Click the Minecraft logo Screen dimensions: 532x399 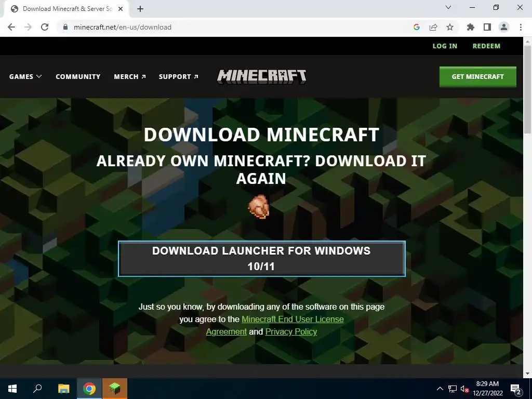262,77
